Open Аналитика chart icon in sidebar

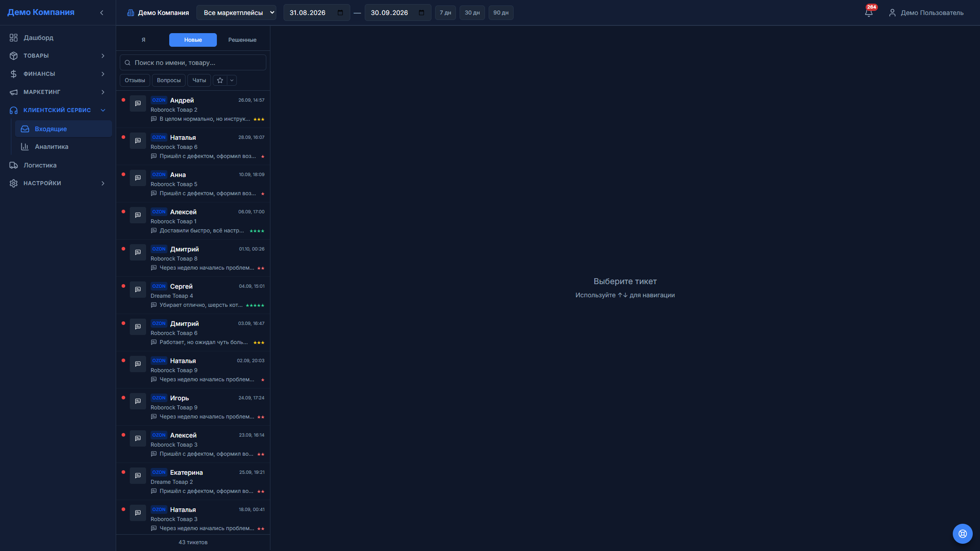[x=25, y=147]
